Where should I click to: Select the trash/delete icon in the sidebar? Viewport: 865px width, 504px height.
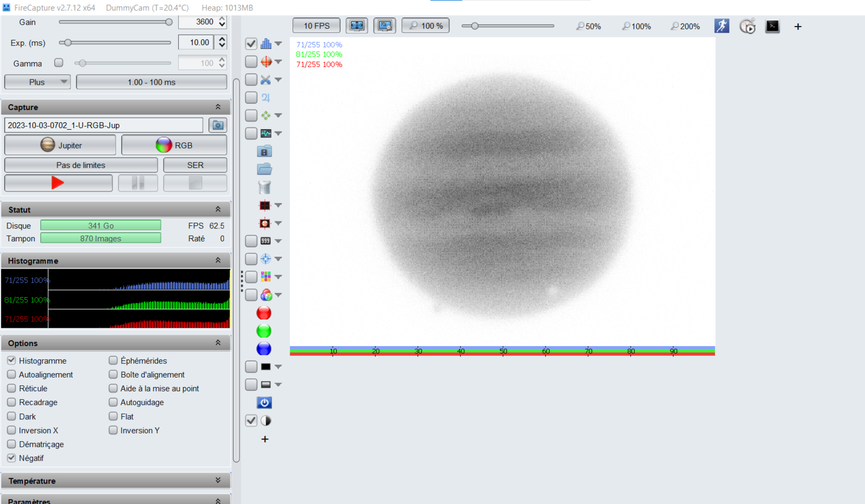(x=264, y=187)
